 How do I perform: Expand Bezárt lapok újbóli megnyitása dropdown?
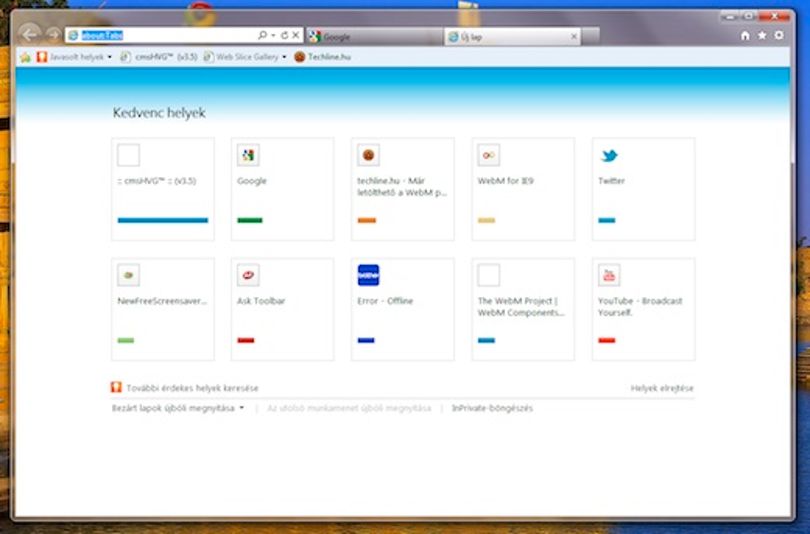(241, 408)
